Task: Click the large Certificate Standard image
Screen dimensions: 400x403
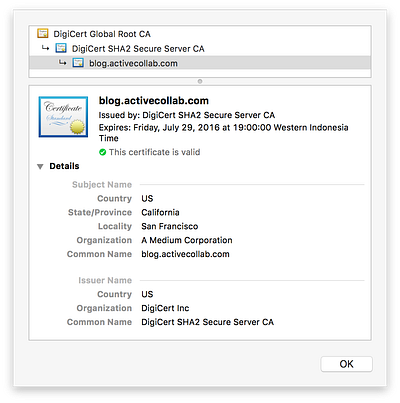Action: [63, 117]
